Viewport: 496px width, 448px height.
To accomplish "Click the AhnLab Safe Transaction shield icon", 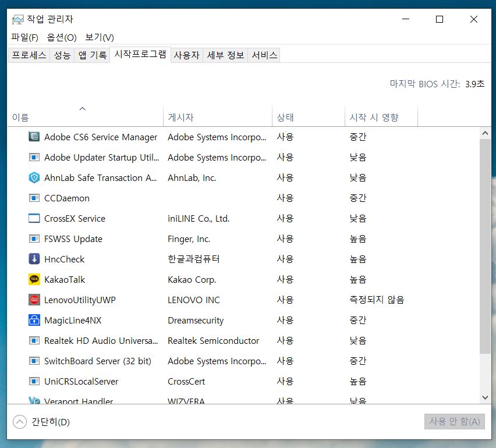I will (x=34, y=177).
